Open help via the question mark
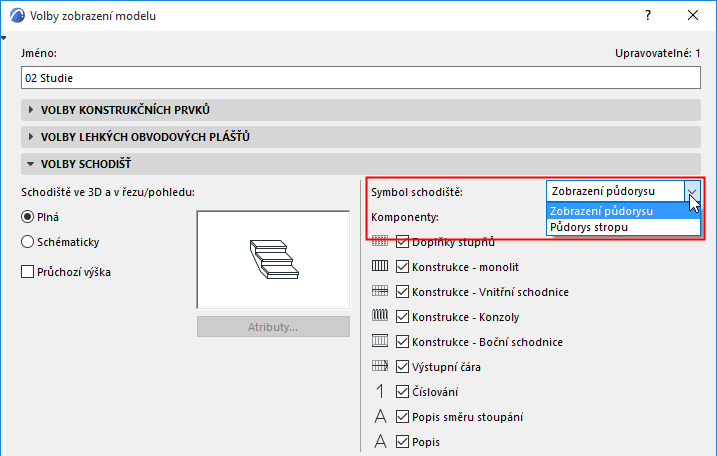717x456 pixels. click(647, 15)
